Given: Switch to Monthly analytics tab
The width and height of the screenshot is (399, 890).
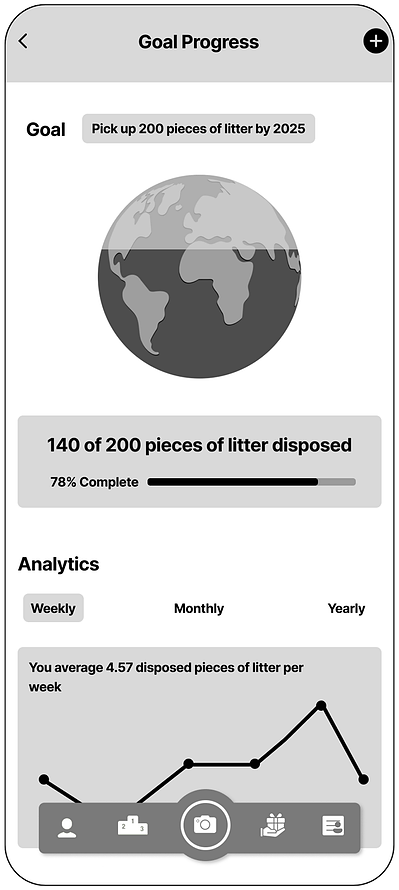Looking at the screenshot, I should pyautogui.click(x=199, y=608).
